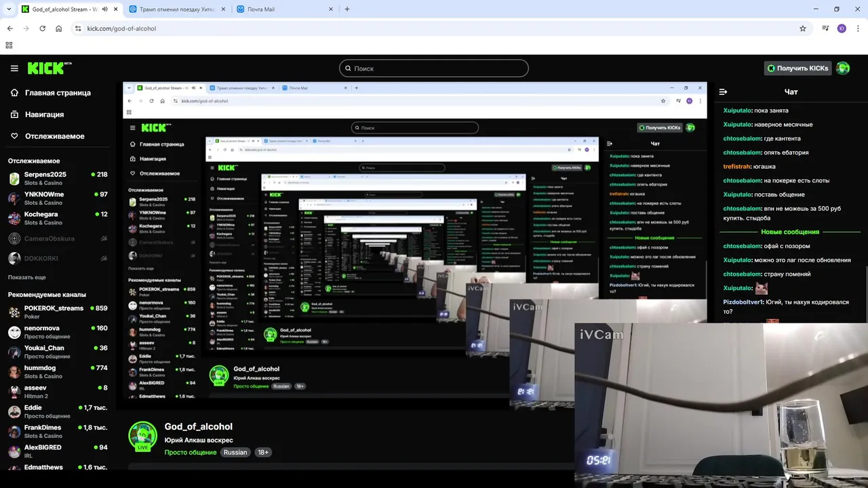This screenshot has height=488, width=868.
Task: Click God_of_alcohol streamer LIVE avatar
Action: (143, 436)
